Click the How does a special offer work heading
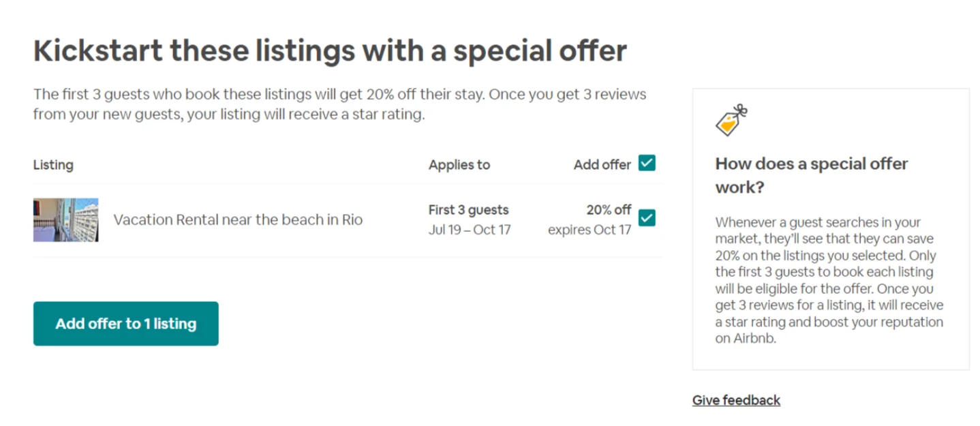980x426 pixels. 811,175
